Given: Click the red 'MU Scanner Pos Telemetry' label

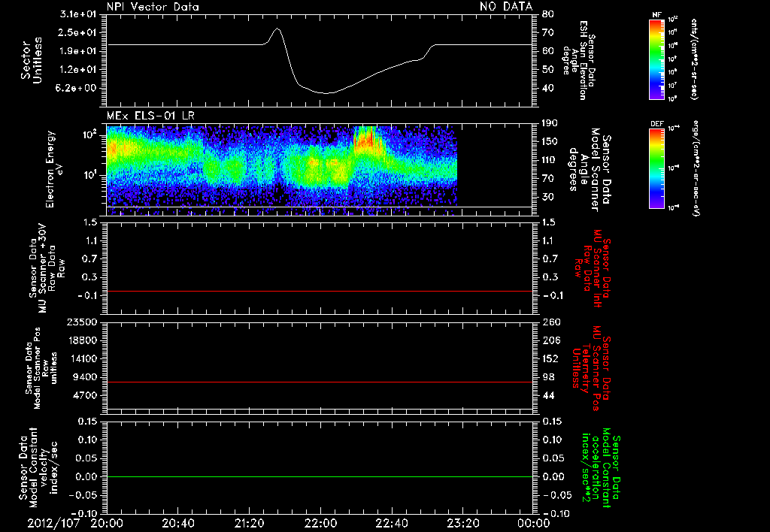Looking at the screenshot, I should [591, 368].
